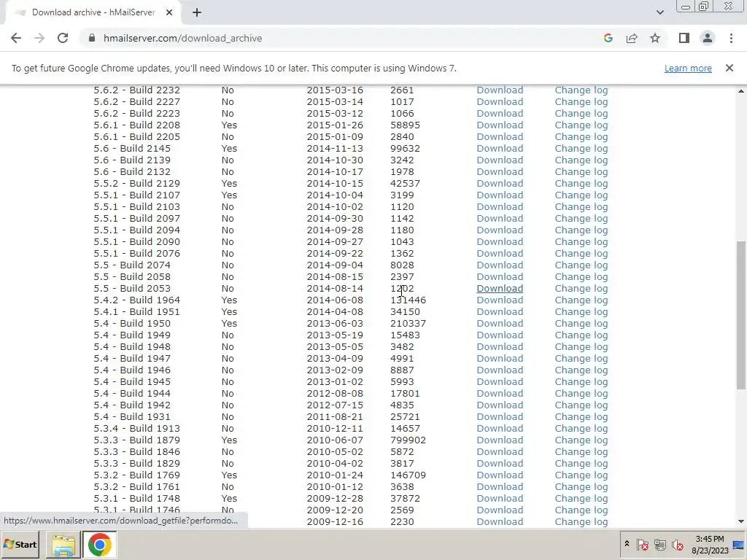Screen dimensions: 747x560
Task: Select the Download archive - hMailServer tab
Action: [93, 12]
